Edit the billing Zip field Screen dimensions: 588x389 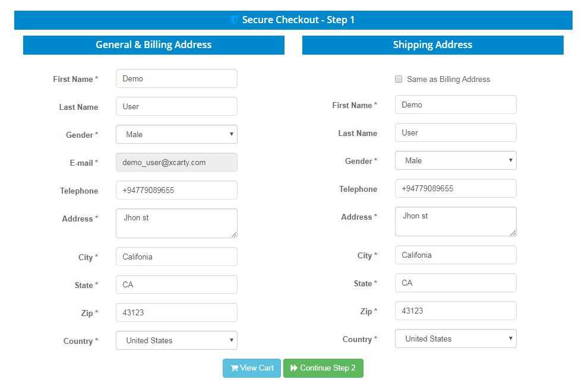(x=176, y=312)
